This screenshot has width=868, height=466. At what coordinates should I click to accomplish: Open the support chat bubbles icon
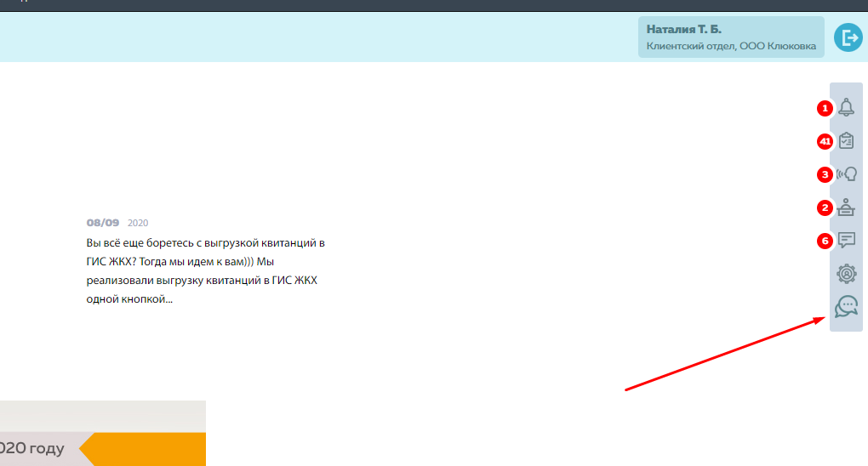pyautogui.click(x=847, y=306)
